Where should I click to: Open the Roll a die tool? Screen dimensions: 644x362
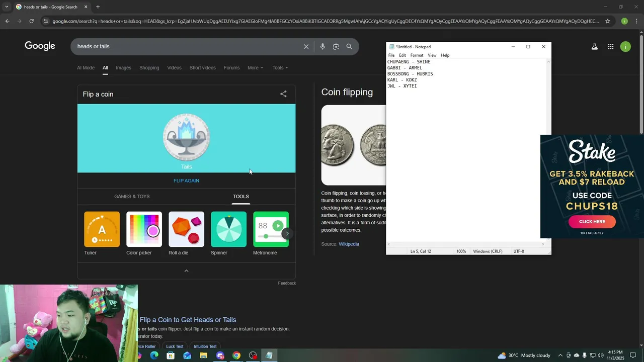187,234
